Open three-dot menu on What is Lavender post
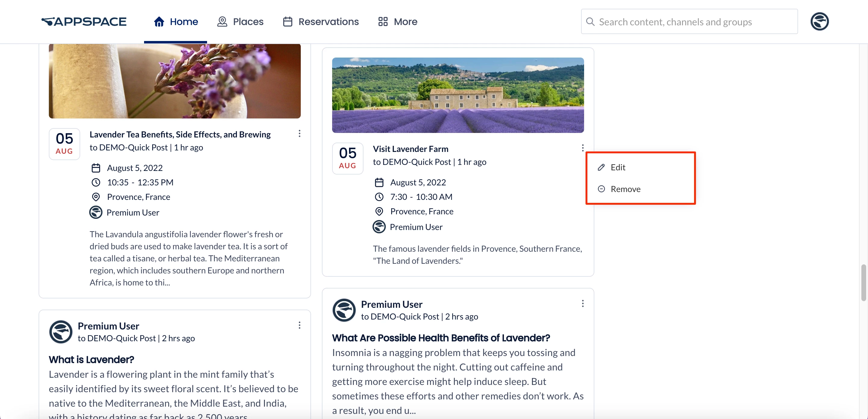 pos(299,325)
